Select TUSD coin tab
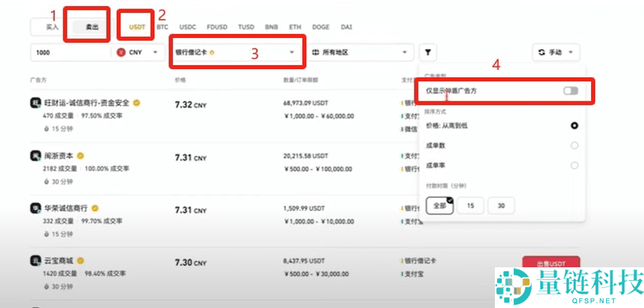Viewport: 644px width, 308px height. coord(246,28)
